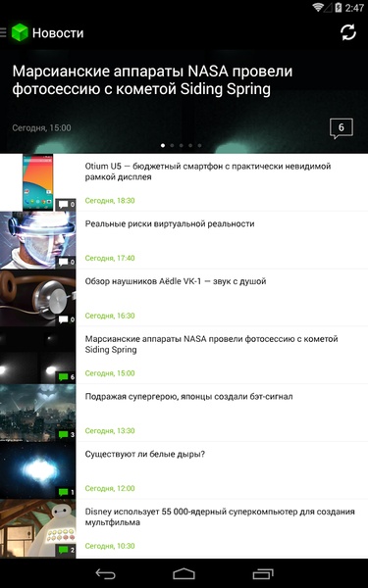
Task: Tap the Wi-Fi status icon
Action: click(318, 7)
